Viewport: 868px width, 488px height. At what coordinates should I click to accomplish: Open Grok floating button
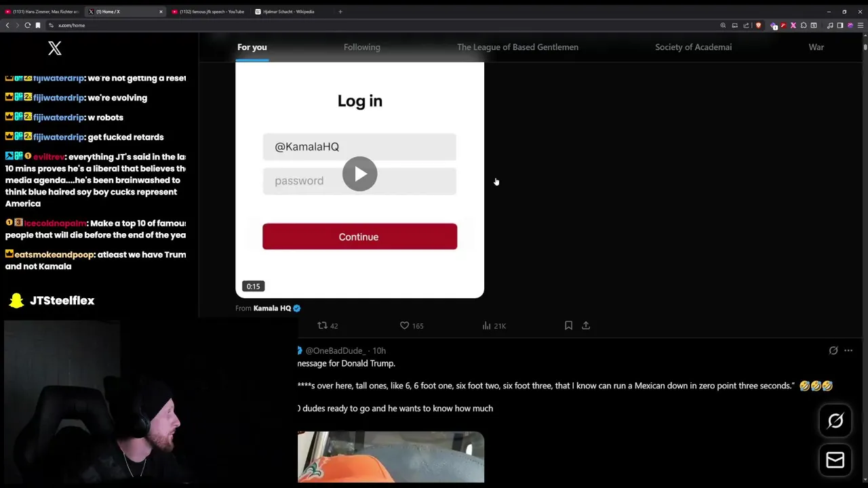pyautogui.click(x=835, y=421)
